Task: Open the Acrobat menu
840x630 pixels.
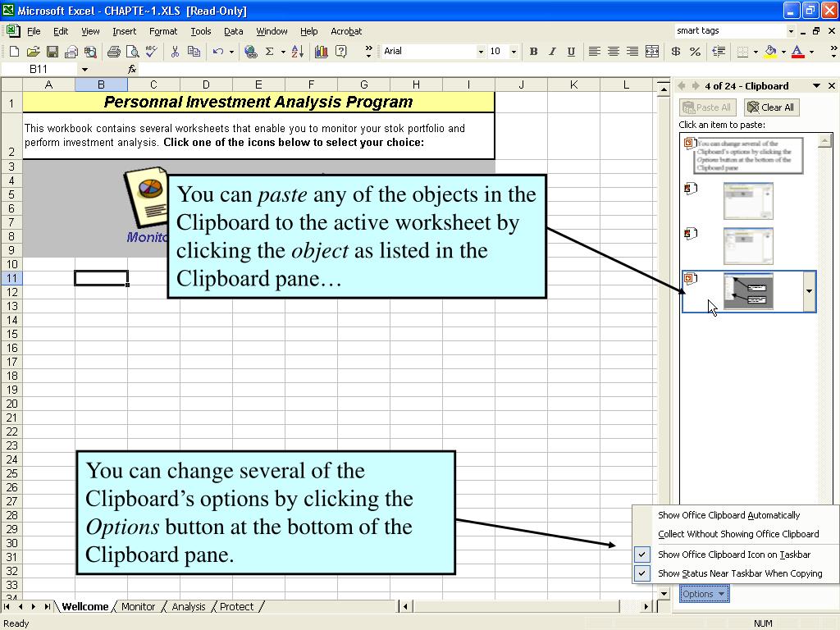Action: tap(346, 31)
